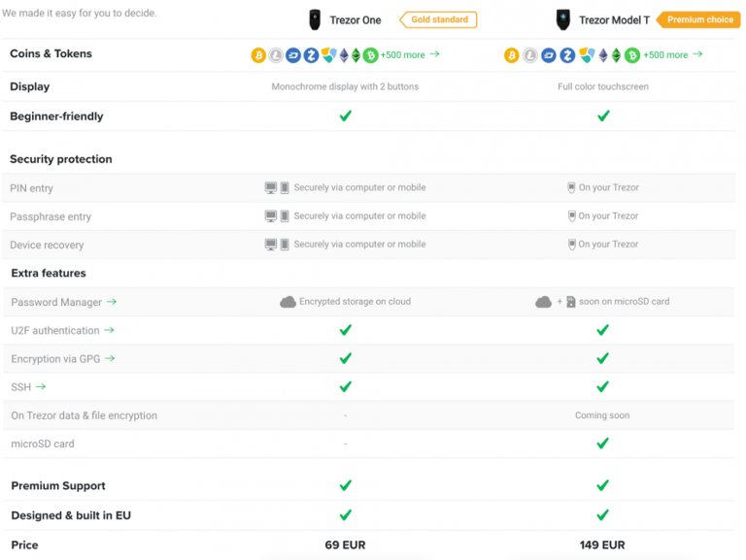Click cloud icon in Model T Password Manager
Viewport: 746px width, 560px height.
pyautogui.click(x=543, y=302)
